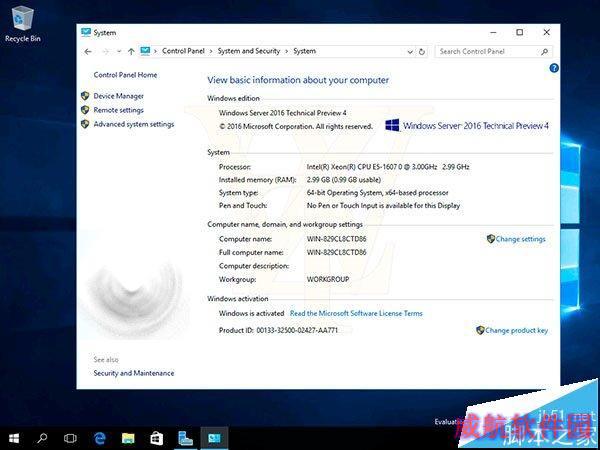Image resolution: width=600 pixels, height=450 pixels.
Task: Click Windows Server 2016 Technical Preview 4 edition text
Action: point(283,113)
